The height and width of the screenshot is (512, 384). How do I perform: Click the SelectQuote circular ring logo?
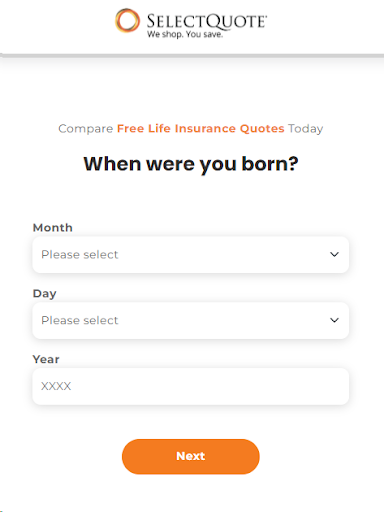(x=127, y=21)
